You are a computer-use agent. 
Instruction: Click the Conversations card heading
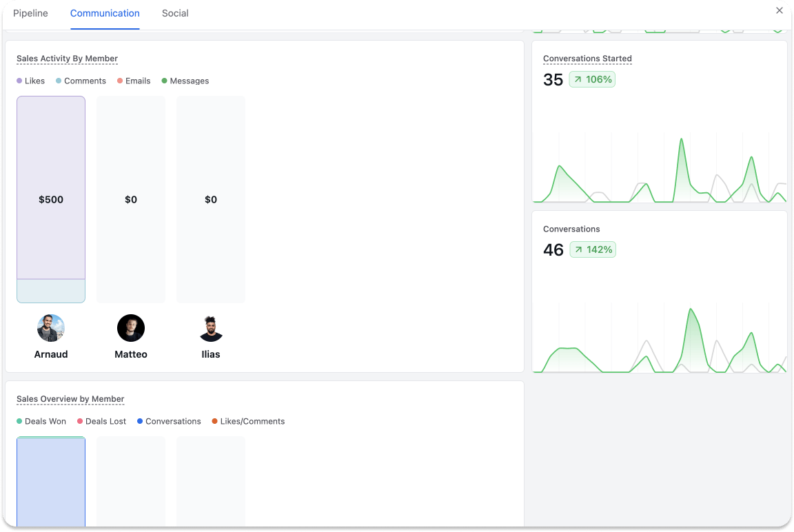point(571,229)
